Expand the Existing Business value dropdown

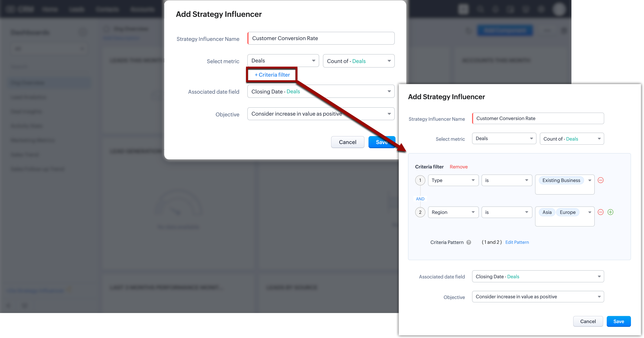tap(590, 180)
